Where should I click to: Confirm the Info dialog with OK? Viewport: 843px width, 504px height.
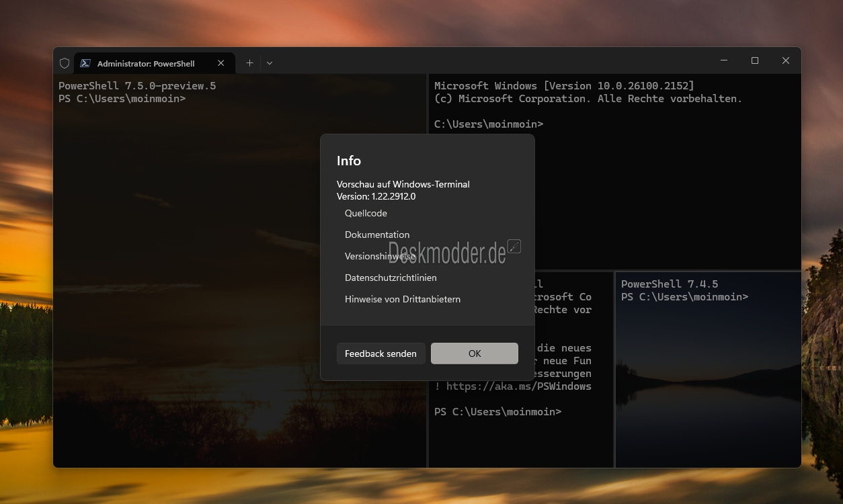[x=475, y=353]
